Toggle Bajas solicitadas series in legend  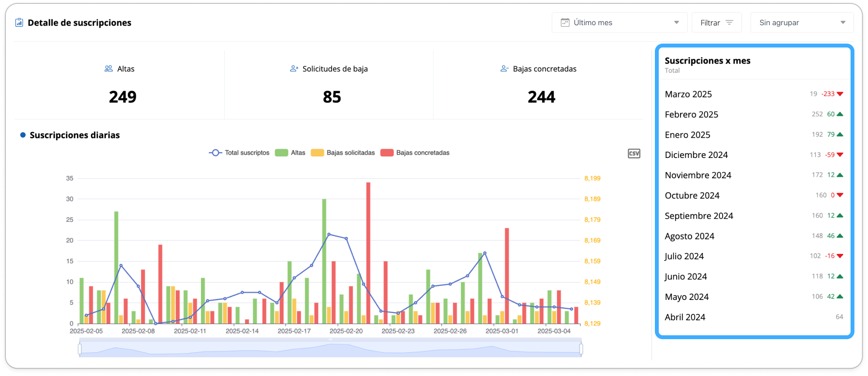tap(343, 153)
